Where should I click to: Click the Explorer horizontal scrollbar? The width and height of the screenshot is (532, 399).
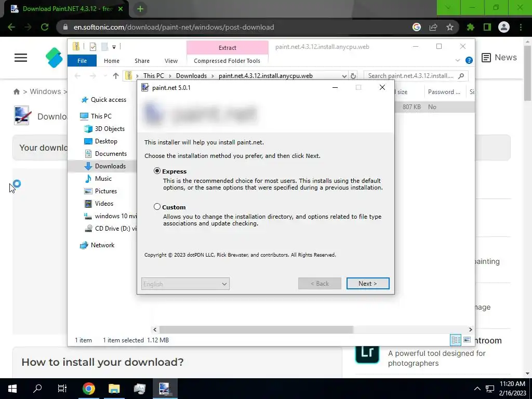[x=256, y=329]
